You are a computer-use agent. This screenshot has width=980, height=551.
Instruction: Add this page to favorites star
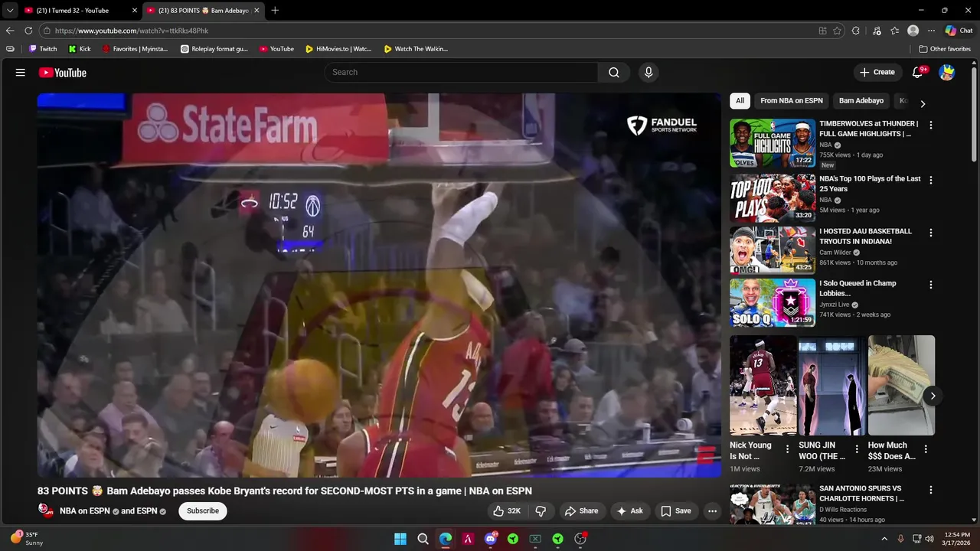[x=837, y=31]
